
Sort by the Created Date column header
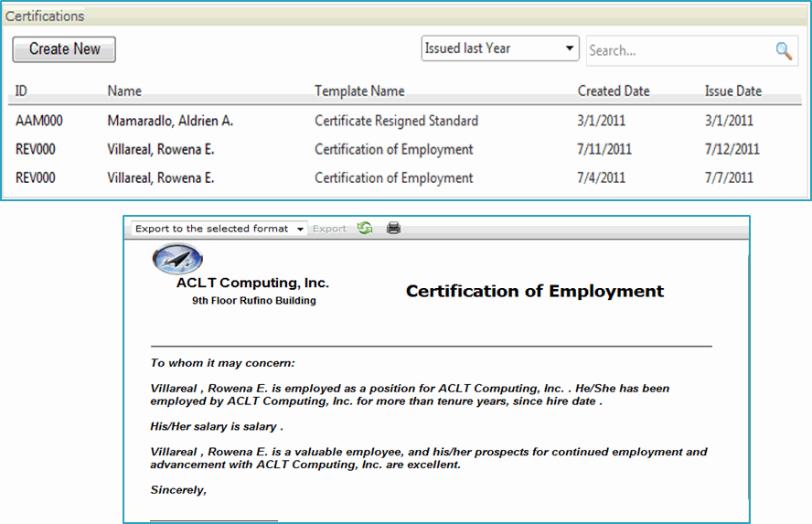click(614, 91)
